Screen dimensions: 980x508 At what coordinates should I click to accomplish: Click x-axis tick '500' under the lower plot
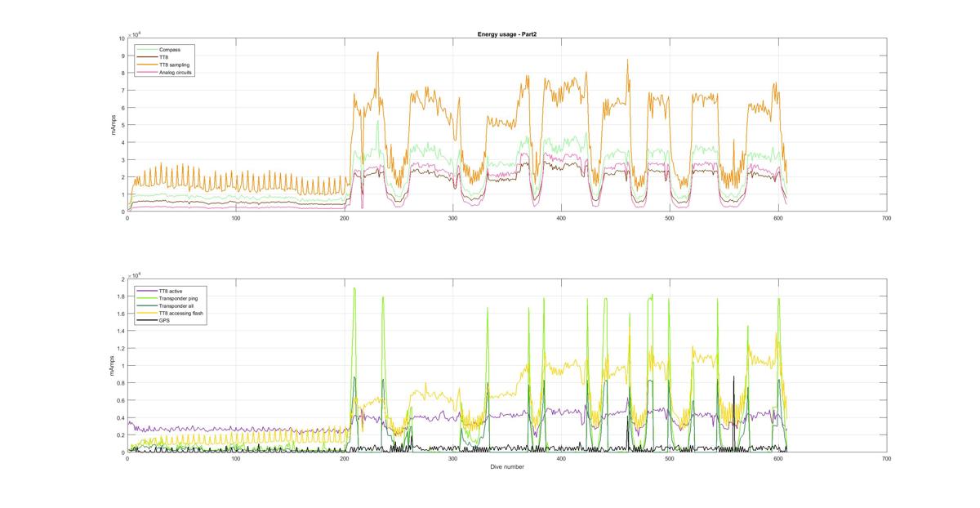tap(669, 459)
